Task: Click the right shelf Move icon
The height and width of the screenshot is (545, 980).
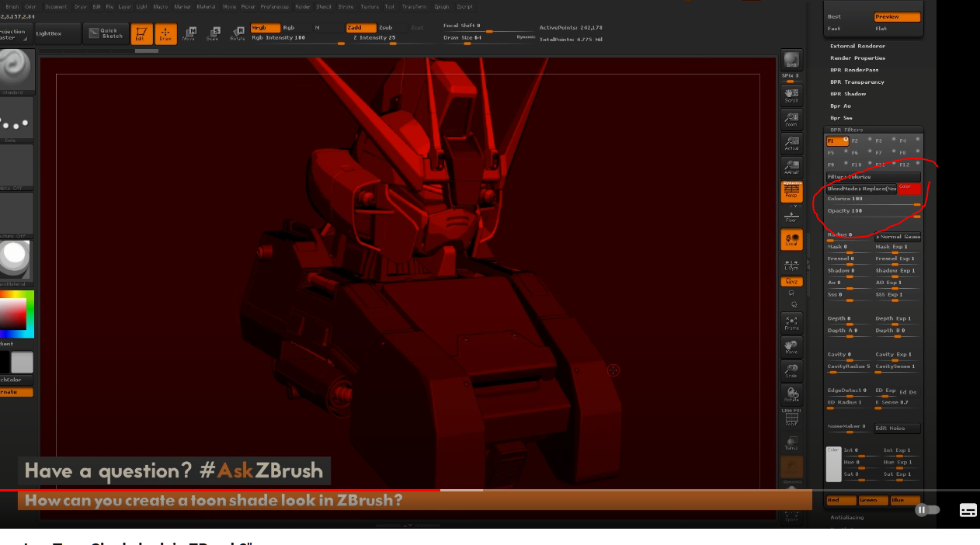Action: 791,347
